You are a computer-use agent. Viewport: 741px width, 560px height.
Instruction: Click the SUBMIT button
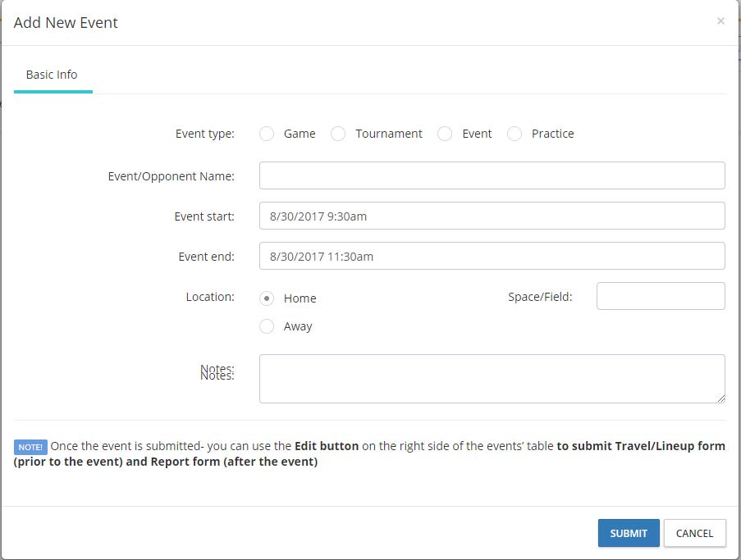pos(629,533)
